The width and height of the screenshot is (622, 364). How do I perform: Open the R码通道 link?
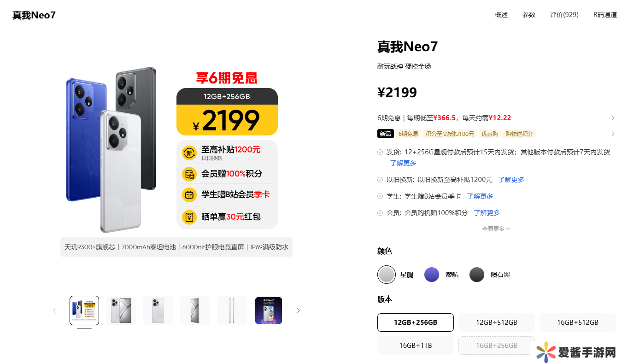[605, 15]
